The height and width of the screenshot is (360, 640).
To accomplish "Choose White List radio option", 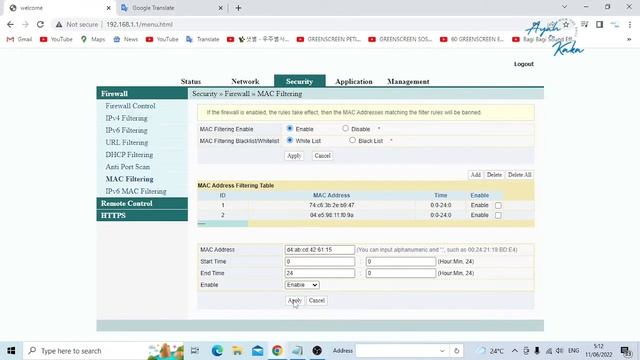I will click(x=290, y=140).
